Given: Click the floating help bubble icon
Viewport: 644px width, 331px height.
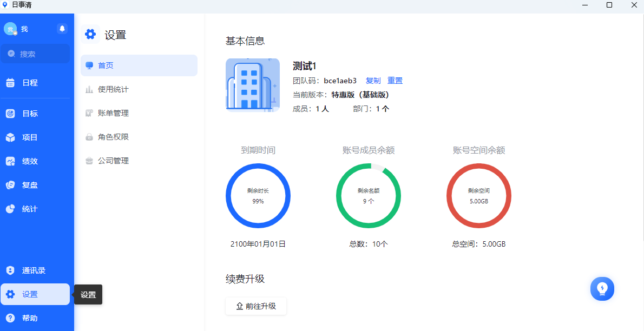Looking at the screenshot, I should [602, 289].
